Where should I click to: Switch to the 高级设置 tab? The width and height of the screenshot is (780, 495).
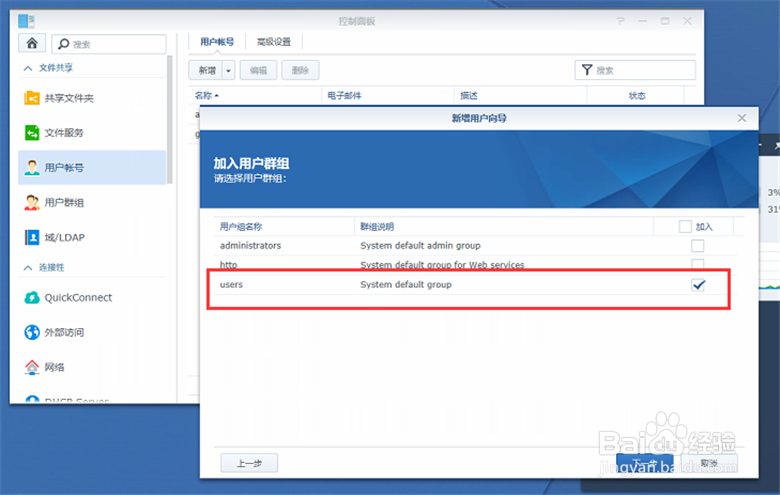click(274, 42)
